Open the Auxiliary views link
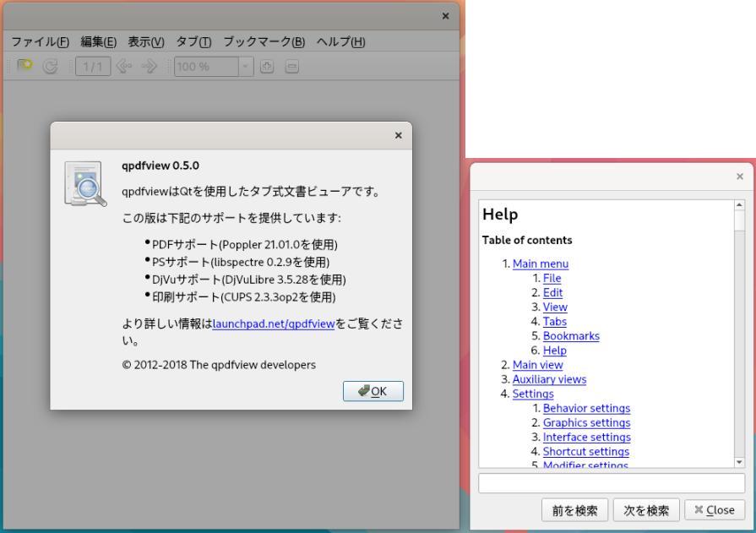The width and height of the screenshot is (756, 533). (549, 379)
